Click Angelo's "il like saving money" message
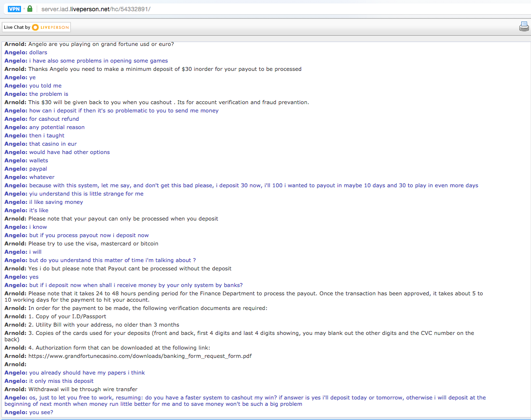This screenshot has height=420, width=531. click(x=56, y=202)
